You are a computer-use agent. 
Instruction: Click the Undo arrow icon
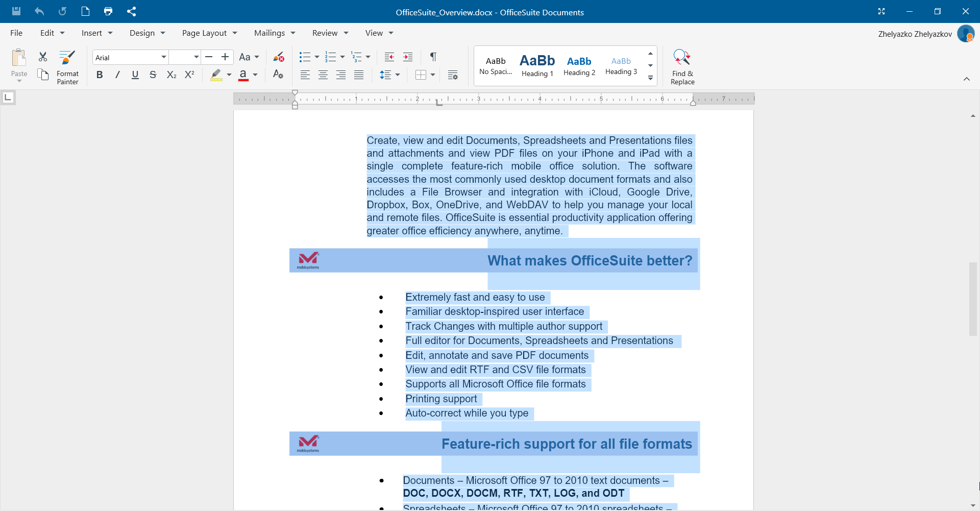click(x=39, y=11)
